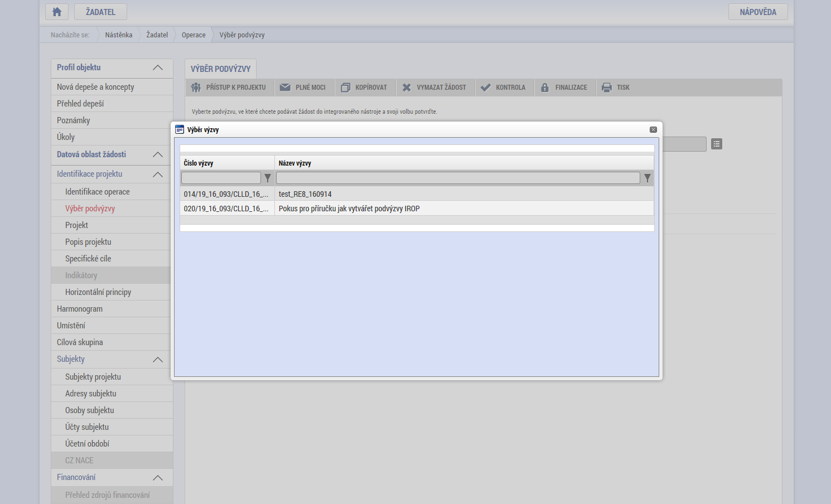Collapse Identifikace projektu group
The image size is (831, 504).
click(x=158, y=175)
